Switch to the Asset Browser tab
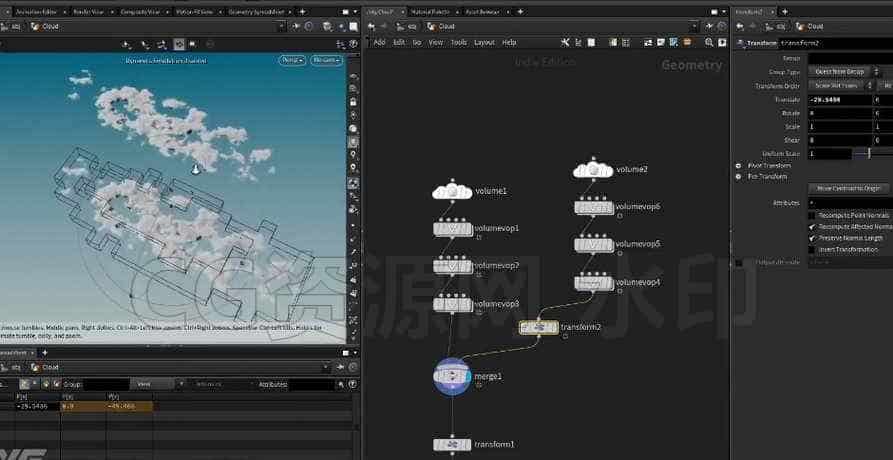The image size is (893, 460). click(x=481, y=11)
